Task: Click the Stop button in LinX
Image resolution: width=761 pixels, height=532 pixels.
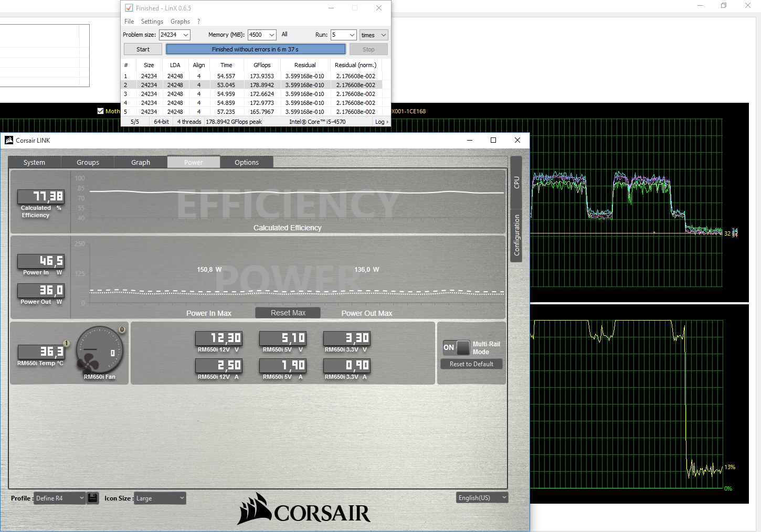Action: (368, 49)
